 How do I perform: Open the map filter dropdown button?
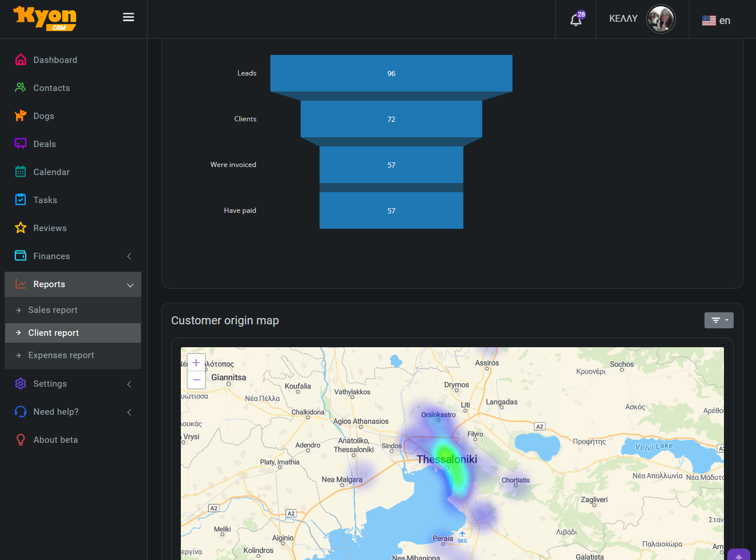[x=718, y=320]
